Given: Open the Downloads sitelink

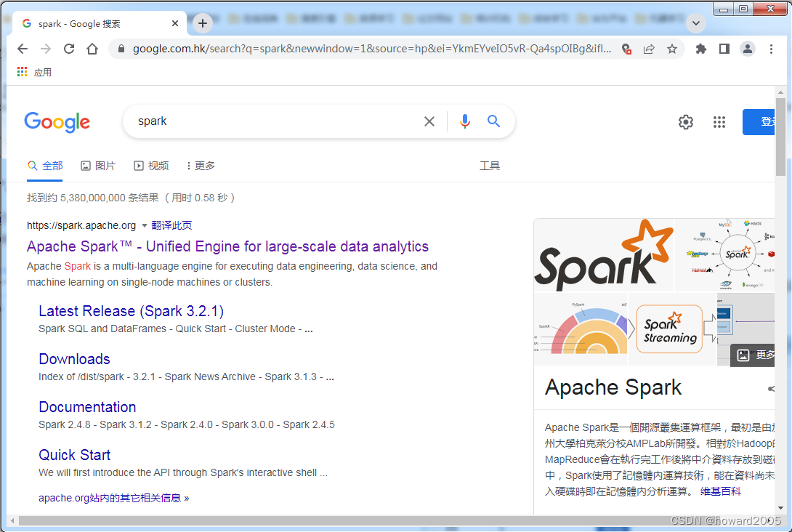Looking at the screenshot, I should (74, 359).
